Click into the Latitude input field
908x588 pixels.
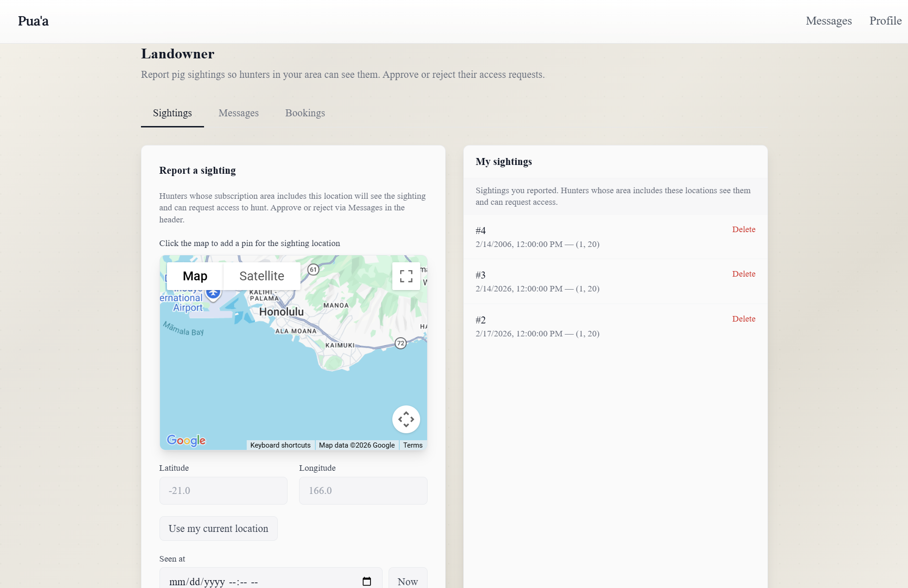(223, 491)
